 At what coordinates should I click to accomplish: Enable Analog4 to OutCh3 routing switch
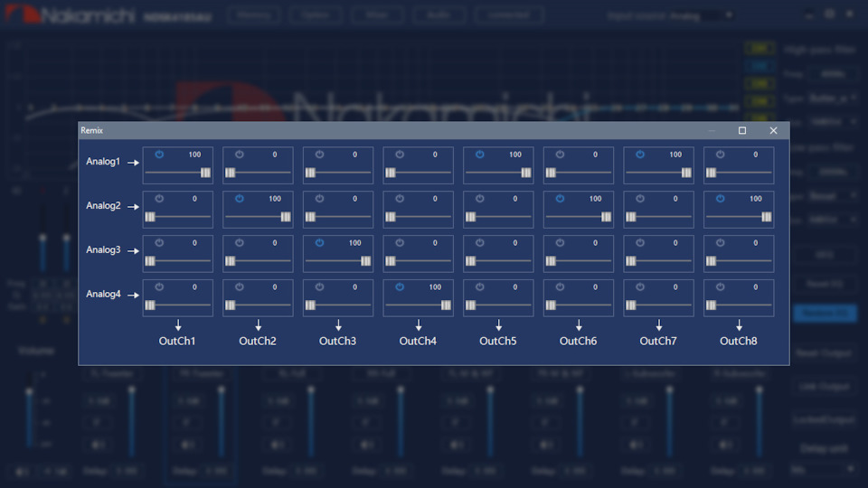tap(319, 286)
